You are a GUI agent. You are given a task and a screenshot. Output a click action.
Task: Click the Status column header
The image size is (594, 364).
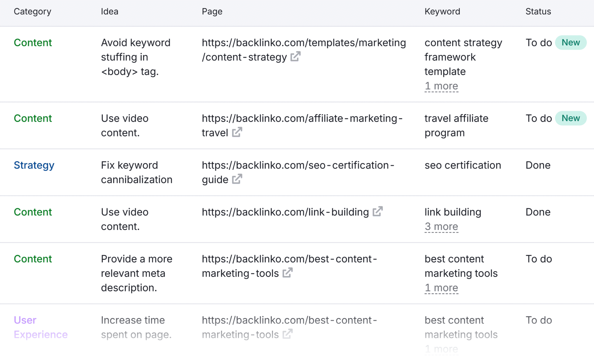pos(538,12)
